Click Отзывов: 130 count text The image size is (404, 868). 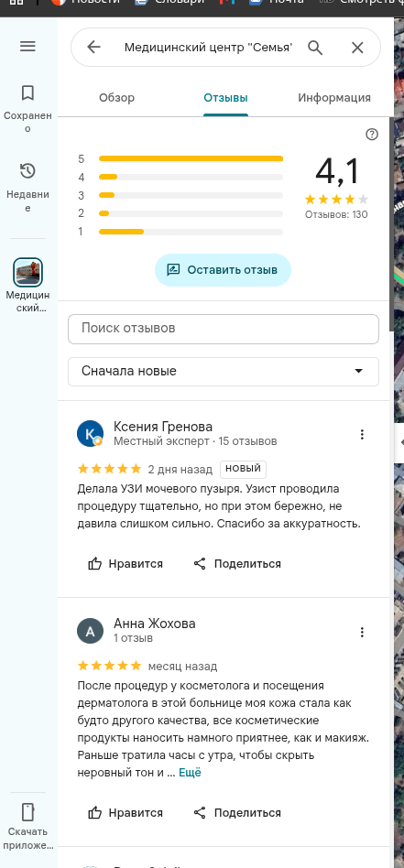(x=336, y=215)
